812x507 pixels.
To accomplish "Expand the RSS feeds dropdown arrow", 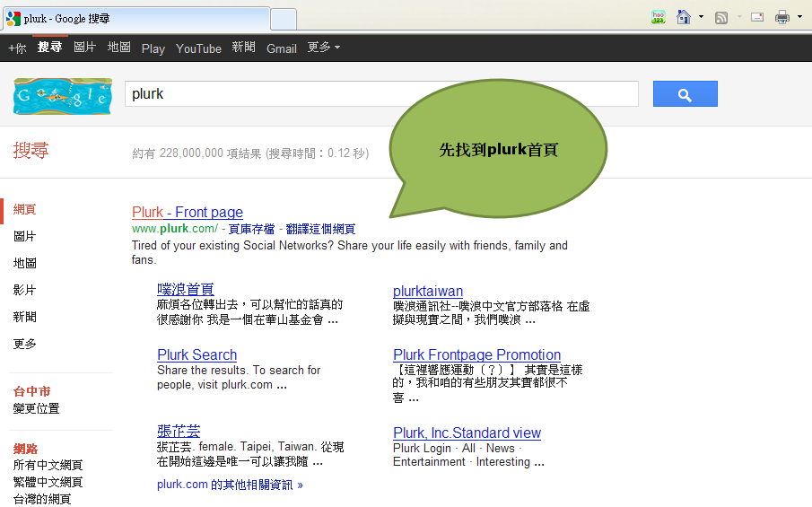I will [x=739, y=16].
